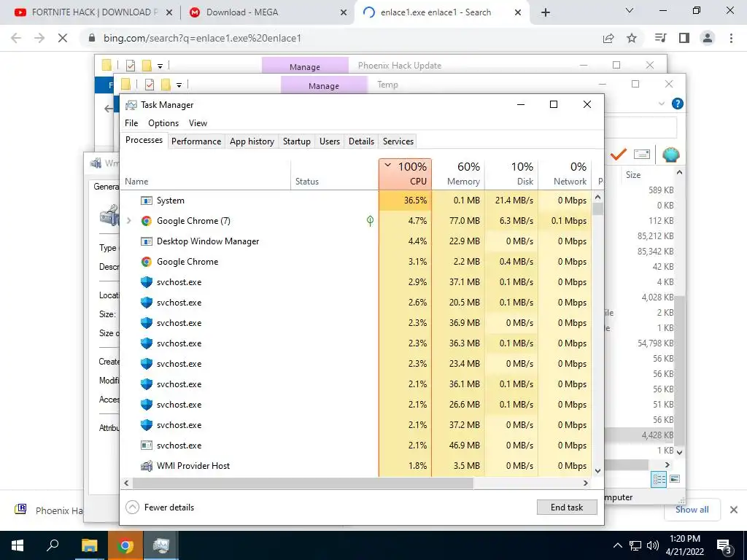
Task: Close the enlace1.exe search tab
Action: (518, 13)
